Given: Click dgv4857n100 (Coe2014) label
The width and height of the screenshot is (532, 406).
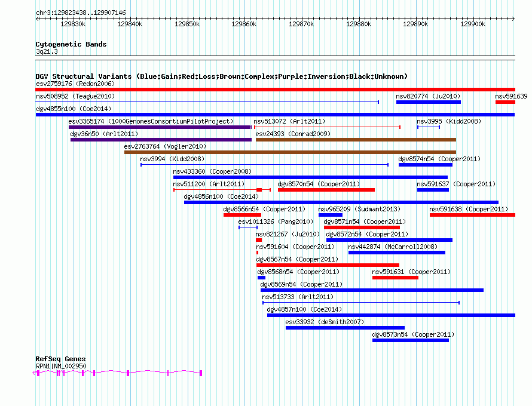Looking at the screenshot, I should click(x=304, y=309).
